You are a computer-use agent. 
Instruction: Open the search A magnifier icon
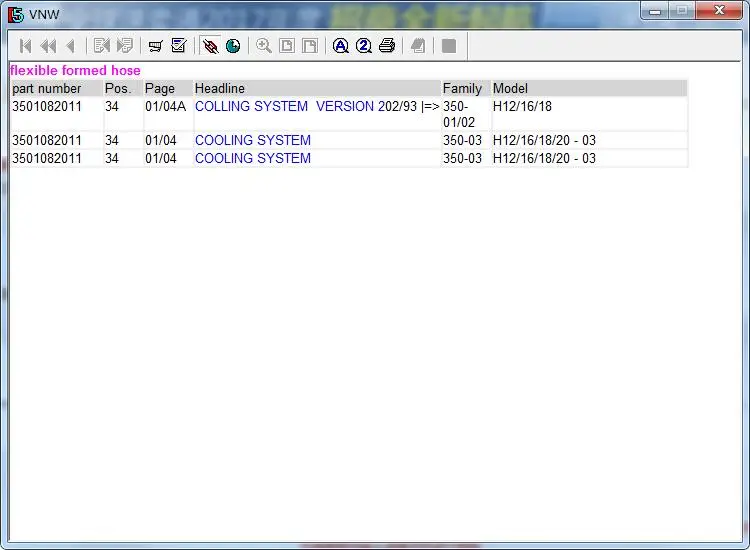point(341,46)
